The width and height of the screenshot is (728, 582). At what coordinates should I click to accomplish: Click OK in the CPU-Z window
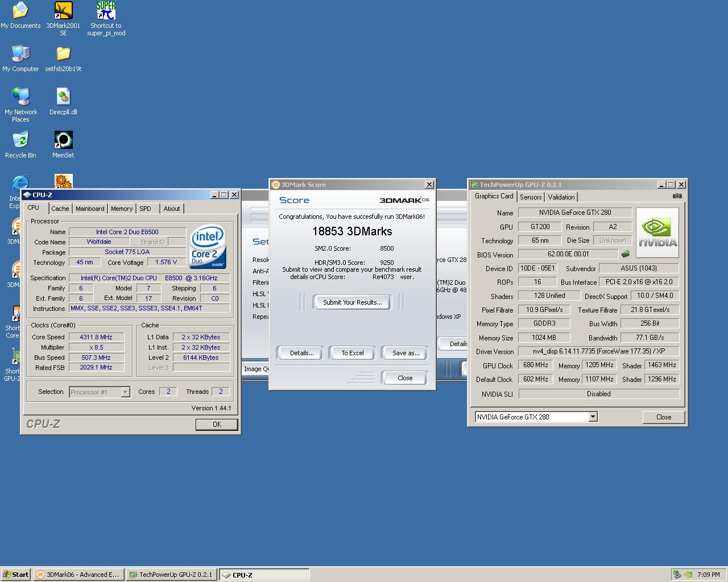click(217, 425)
